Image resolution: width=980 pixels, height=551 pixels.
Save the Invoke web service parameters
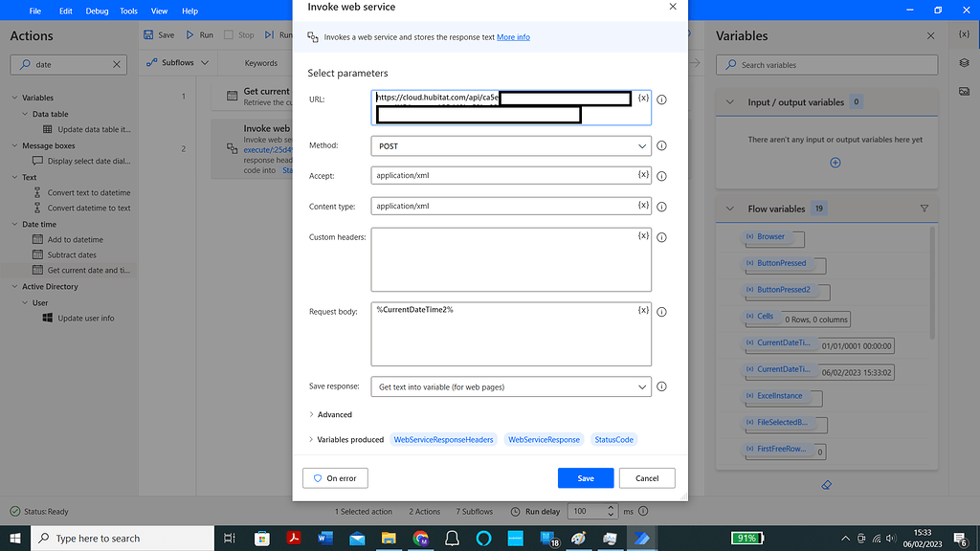tap(585, 477)
